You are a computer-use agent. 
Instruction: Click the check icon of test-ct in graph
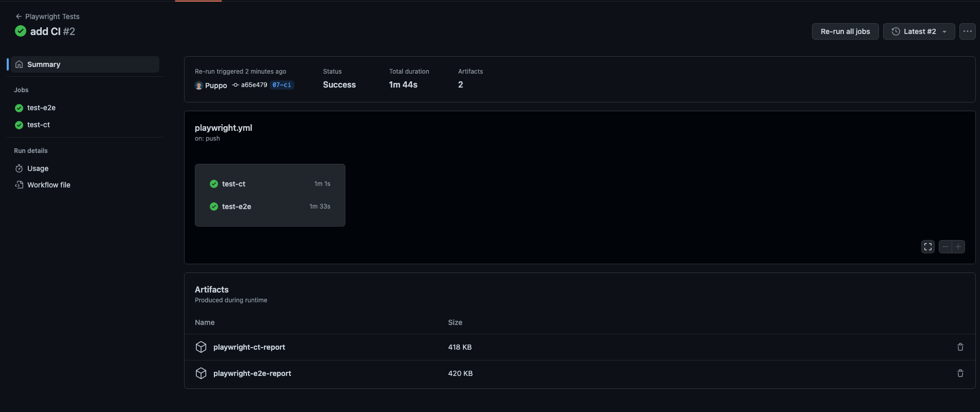(214, 184)
